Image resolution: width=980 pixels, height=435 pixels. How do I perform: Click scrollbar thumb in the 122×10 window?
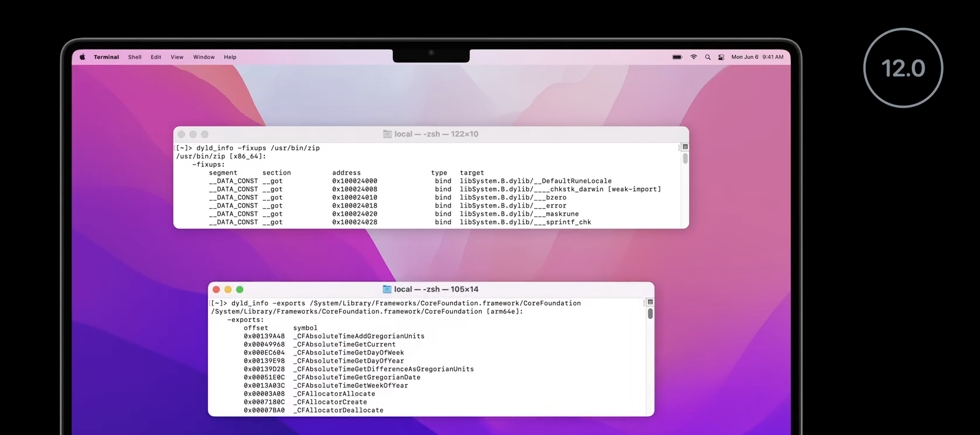coord(685,158)
